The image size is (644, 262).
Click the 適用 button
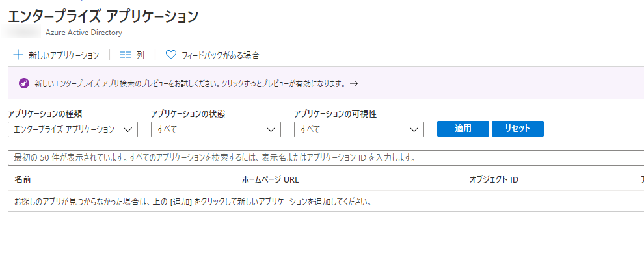463,129
